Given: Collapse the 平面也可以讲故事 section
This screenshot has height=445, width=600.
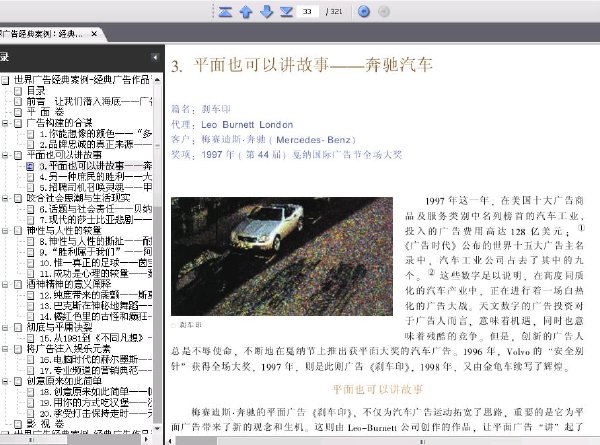Looking at the screenshot, I should click(x=5, y=155).
